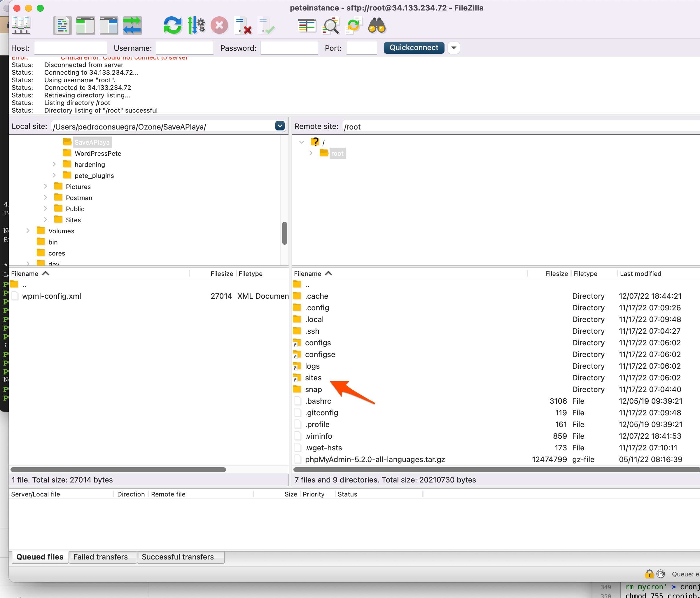Expand the hardening folder
700x598 pixels.
click(x=54, y=164)
